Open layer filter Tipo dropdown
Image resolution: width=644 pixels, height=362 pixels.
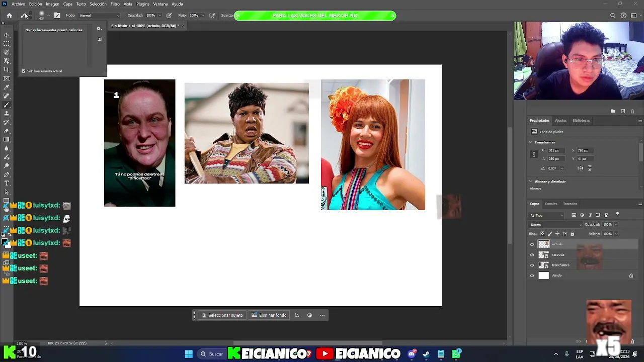[x=546, y=215]
